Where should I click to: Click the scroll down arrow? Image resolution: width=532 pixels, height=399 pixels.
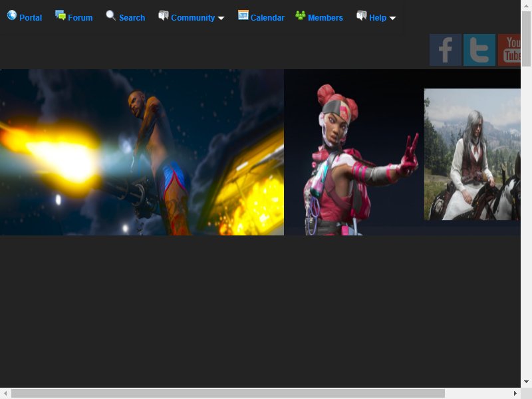526,382
